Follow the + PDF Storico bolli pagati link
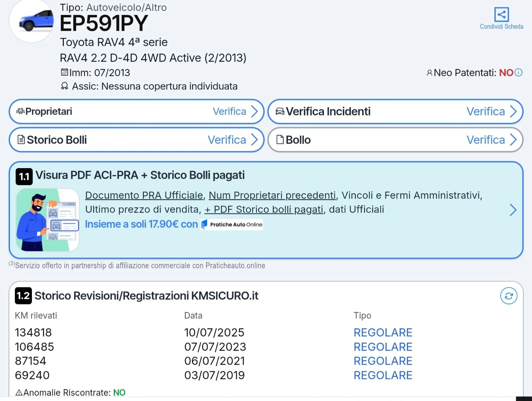Screen dimensions: 532x401 click(x=264, y=209)
